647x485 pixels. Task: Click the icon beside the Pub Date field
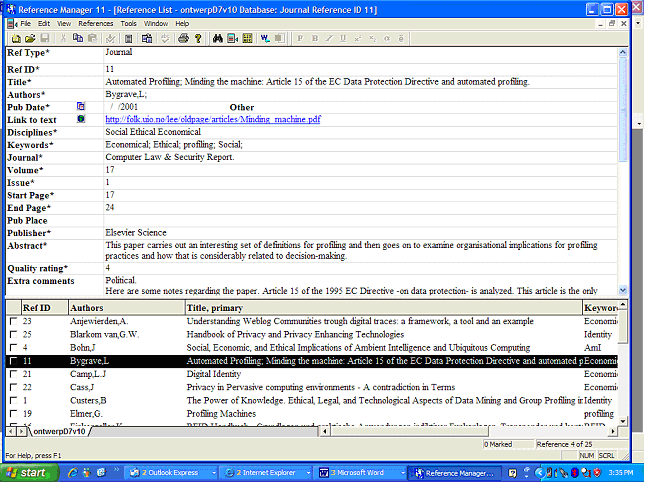pos(81,106)
